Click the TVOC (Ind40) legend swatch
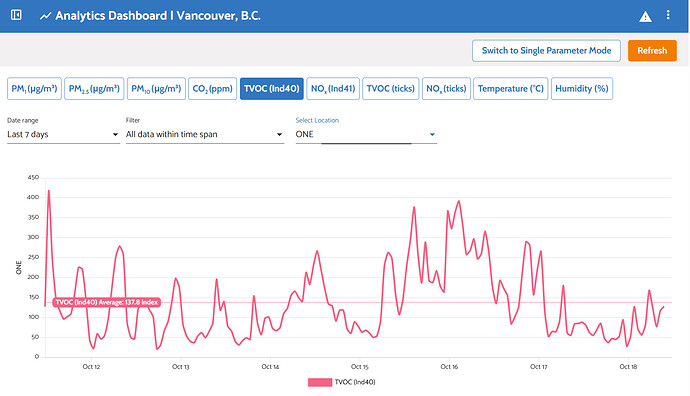The height and width of the screenshot is (396, 690). (320, 382)
